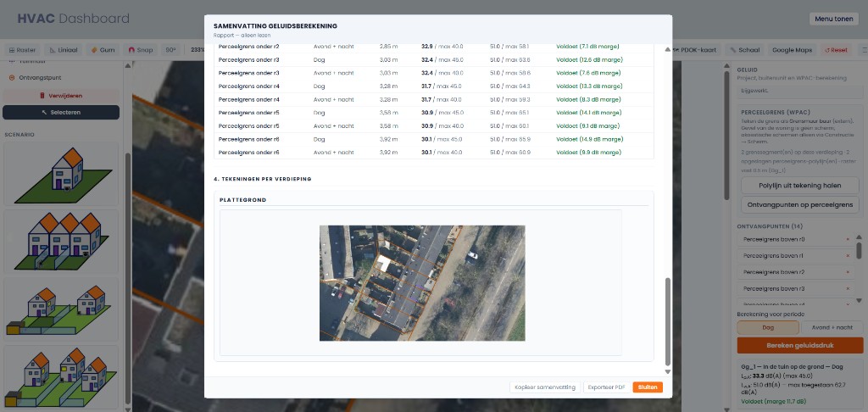Click 'Voldoet (12.6 dB marge)' on r3 row
The image size is (868, 412).
point(589,59)
